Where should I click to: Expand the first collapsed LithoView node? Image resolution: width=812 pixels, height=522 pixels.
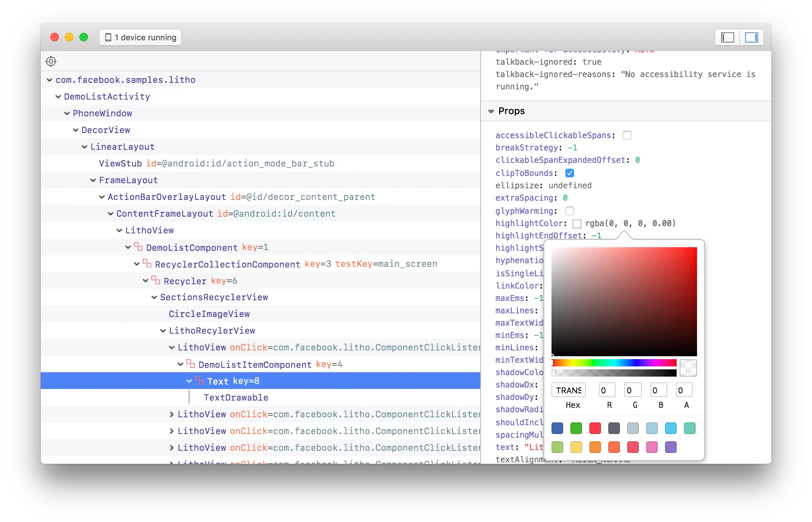coord(172,414)
